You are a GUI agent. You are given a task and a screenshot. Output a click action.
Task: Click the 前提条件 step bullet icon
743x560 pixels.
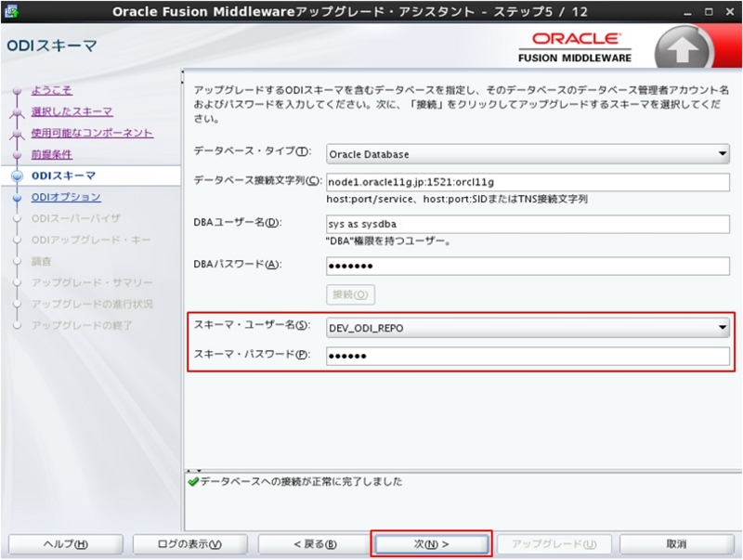click(x=18, y=154)
